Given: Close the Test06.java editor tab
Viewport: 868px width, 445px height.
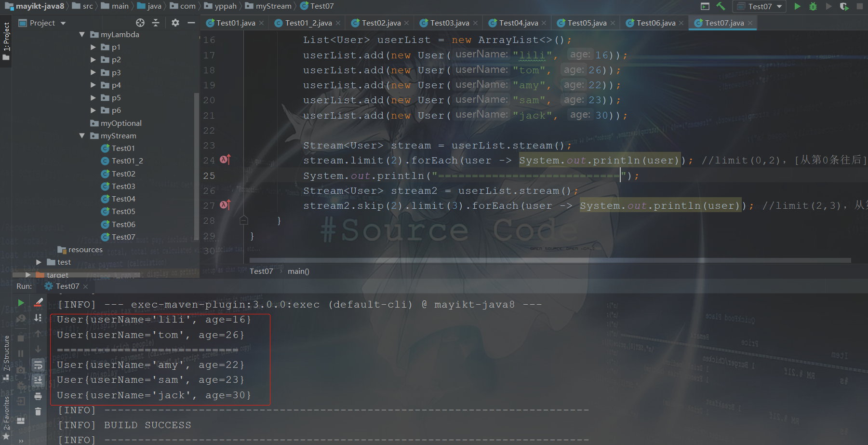Looking at the screenshot, I should [x=681, y=23].
